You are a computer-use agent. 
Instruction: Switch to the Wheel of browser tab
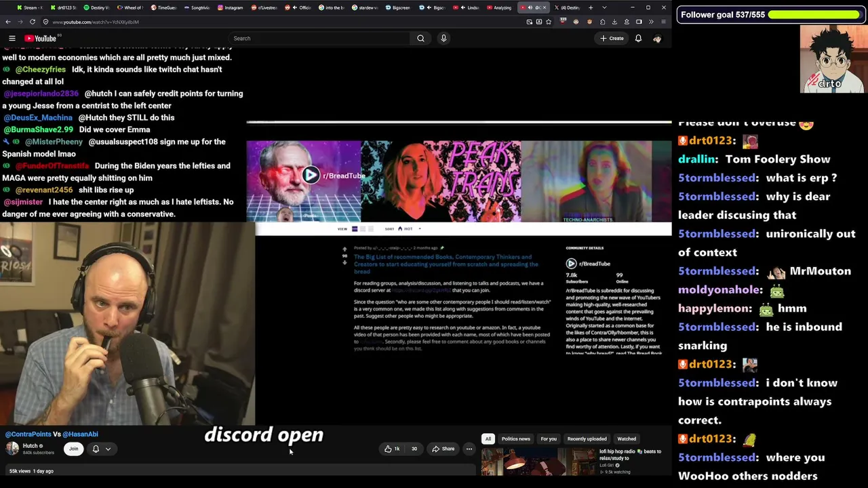[x=130, y=7]
